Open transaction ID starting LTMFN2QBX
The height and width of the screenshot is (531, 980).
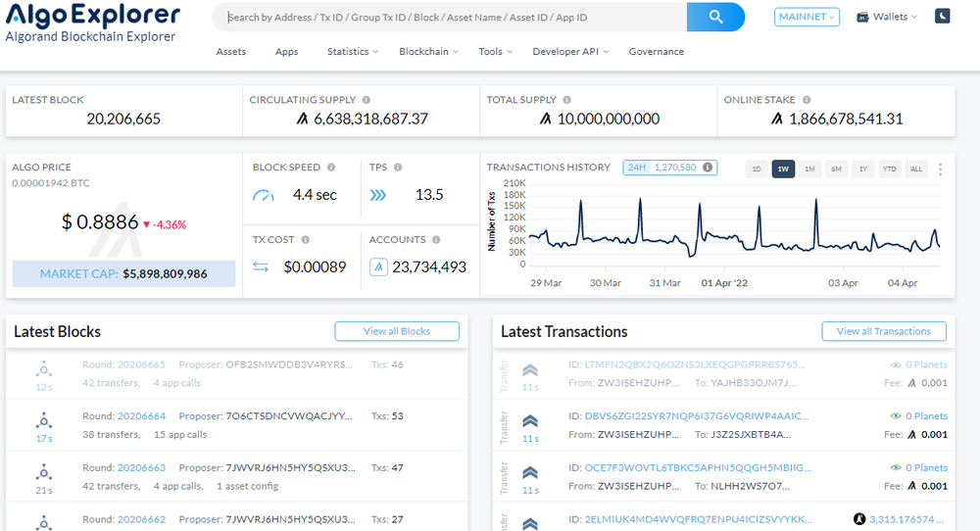[x=695, y=364]
